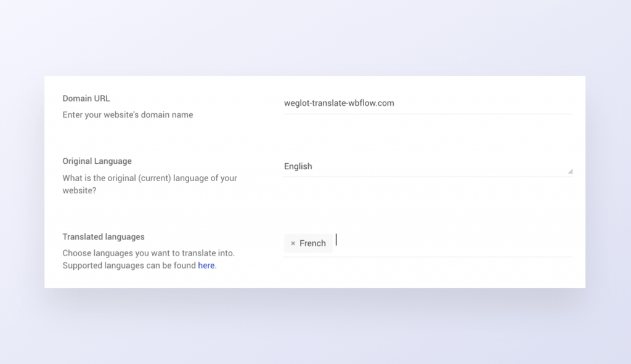
Task: Click the weglot-translate-wbflow.com domain text
Action: (339, 103)
